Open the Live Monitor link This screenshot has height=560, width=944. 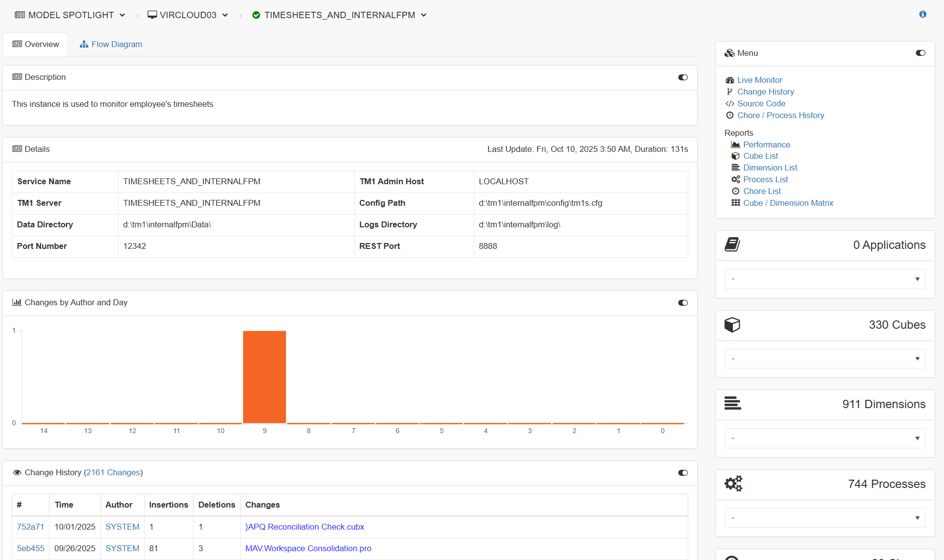pyautogui.click(x=760, y=80)
